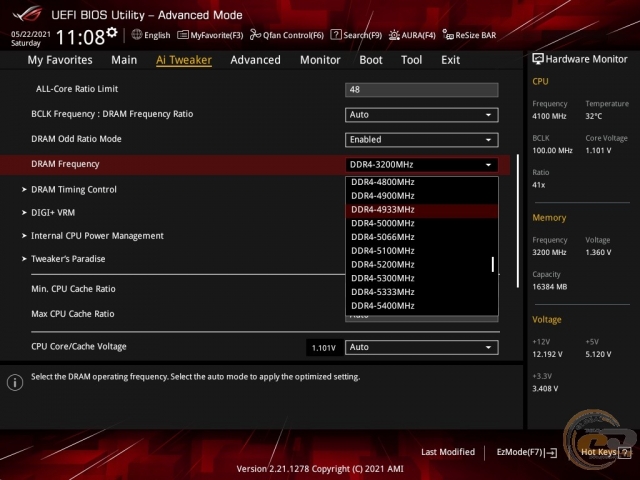Viewport: 640px width, 480px height.
Task: Click Hot Keys question mark icon
Action: pyautogui.click(x=624, y=452)
